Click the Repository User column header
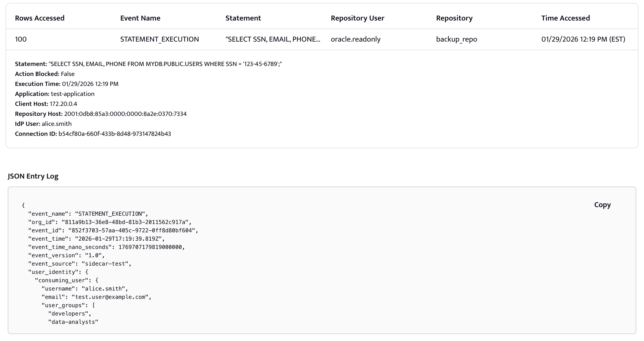 coord(357,18)
